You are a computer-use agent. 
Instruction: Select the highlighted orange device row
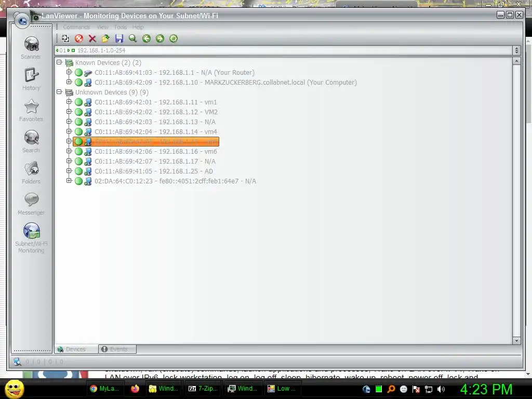[x=146, y=141]
